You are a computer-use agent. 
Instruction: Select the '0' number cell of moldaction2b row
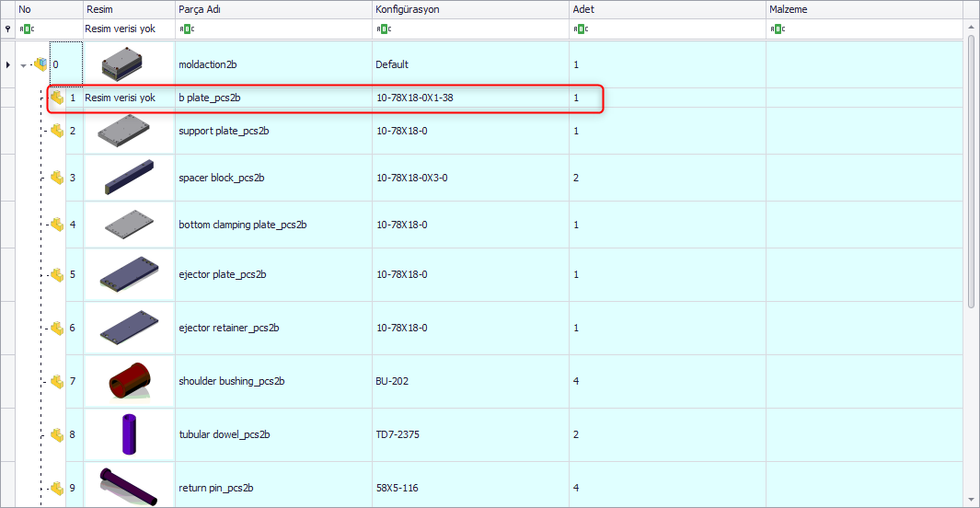pos(65,64)
